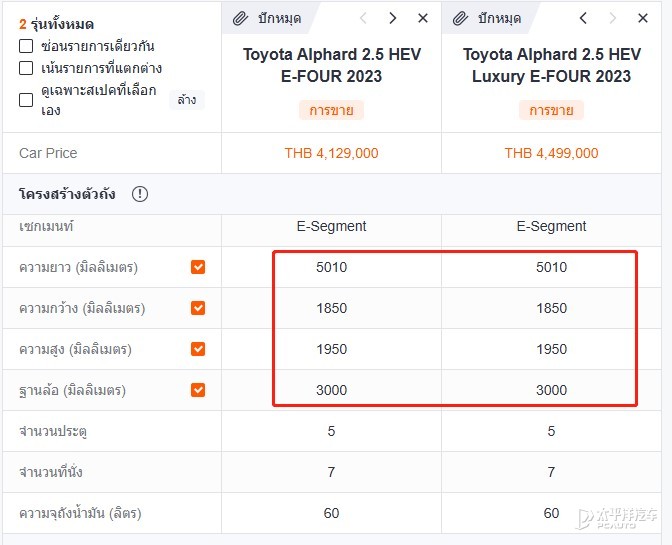This screenshot has height=545, width=672.
Task: Uncheck the ฐานล้อ (มิลลิเมตร) row checkbox
Action: (198, 390)
